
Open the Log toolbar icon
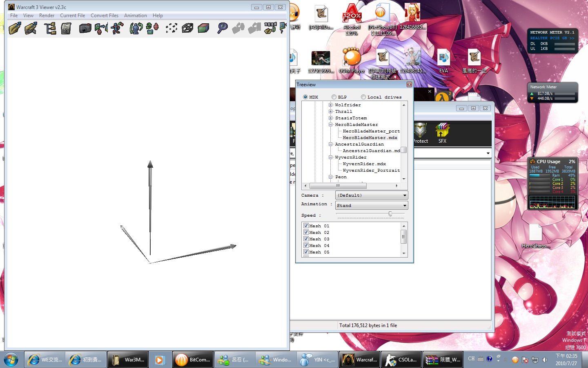tap(66, 28)
